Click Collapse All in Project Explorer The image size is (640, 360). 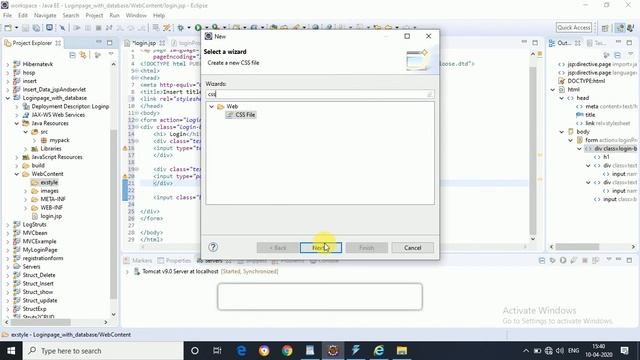(x=72, y=55)
